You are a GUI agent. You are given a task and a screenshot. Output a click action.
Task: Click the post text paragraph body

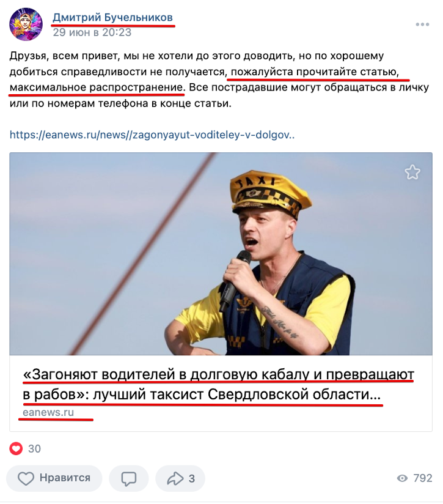(x=219, y=80)
